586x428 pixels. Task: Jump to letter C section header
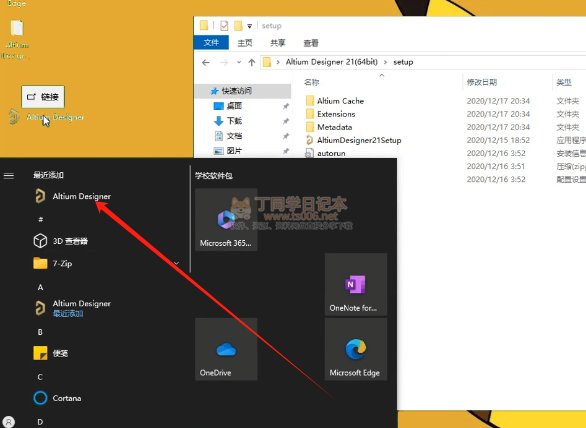pos(40,377)
